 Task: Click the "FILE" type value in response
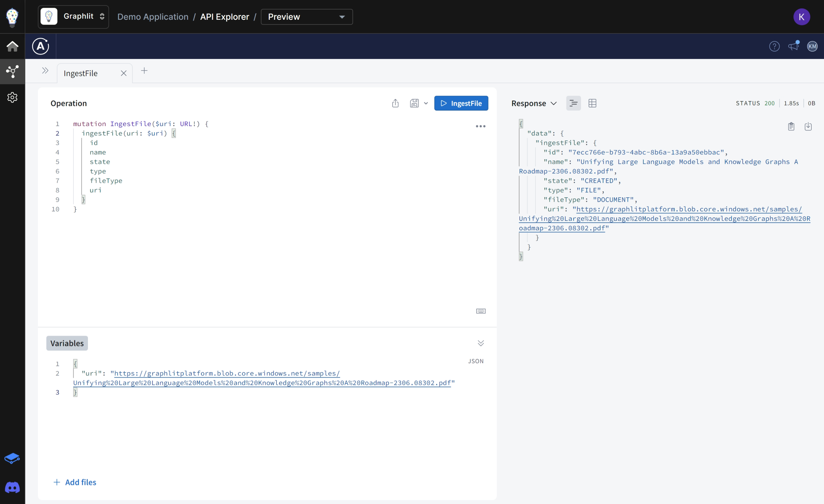pos(588,190)
